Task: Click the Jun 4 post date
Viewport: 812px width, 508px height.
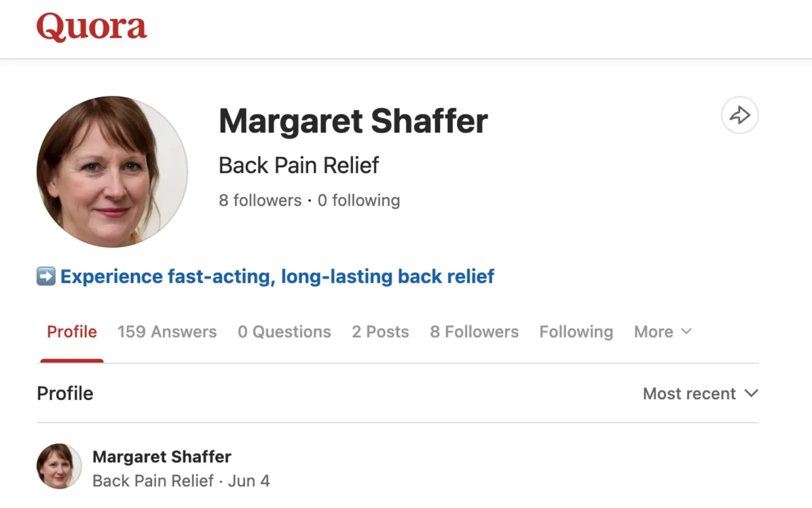Action: [249, 481]
